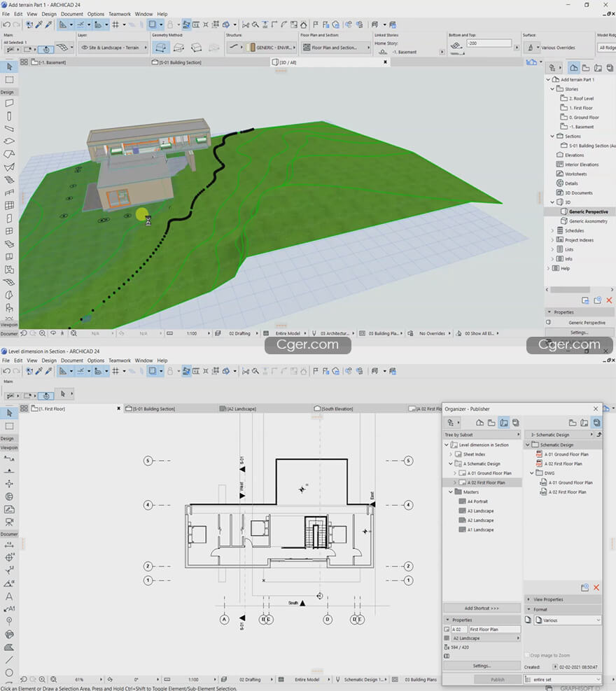Open Document menu in Level dimension window
Screen dimensions: 616x691
pyautogui.click(x=72, y=361)
